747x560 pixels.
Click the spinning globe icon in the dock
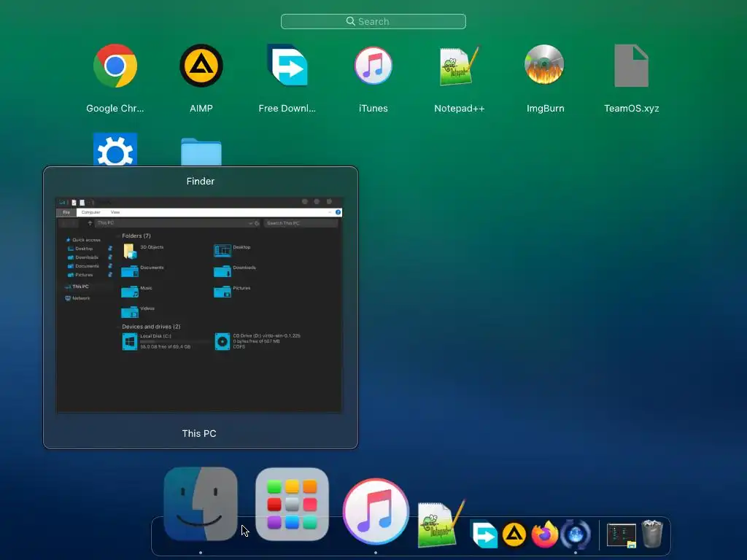[576, 534]
